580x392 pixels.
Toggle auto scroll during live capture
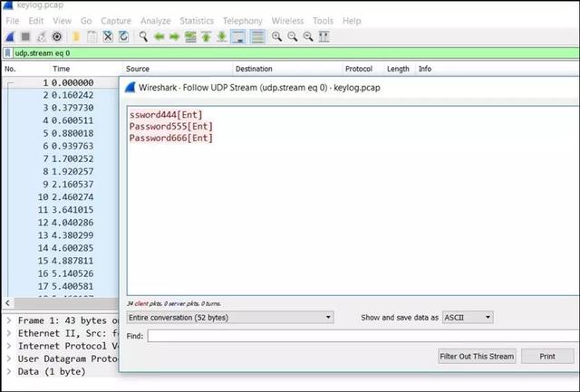[237, 36]
